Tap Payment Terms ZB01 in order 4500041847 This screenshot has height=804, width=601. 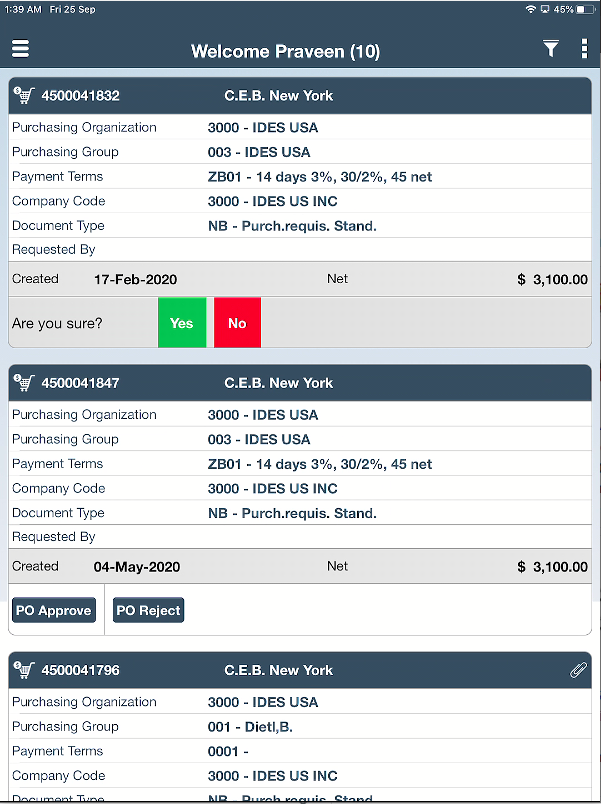(x=320, y=464)
